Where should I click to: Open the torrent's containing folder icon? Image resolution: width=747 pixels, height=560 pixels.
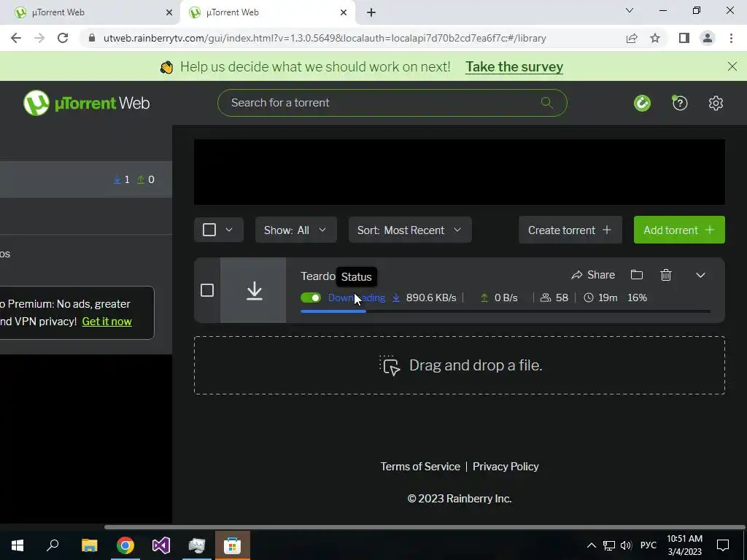click(636, 275)
